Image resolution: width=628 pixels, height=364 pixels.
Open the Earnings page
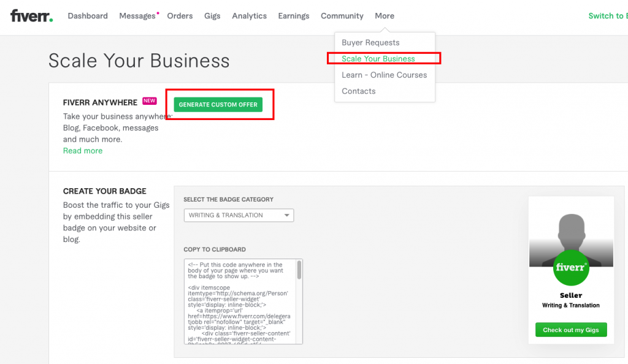(x=294, y=16)
